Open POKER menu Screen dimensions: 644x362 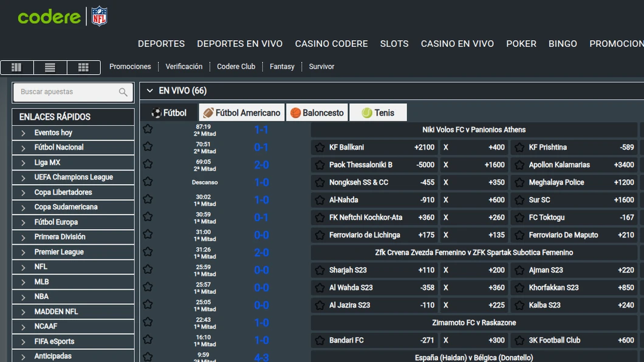(521, 44)
